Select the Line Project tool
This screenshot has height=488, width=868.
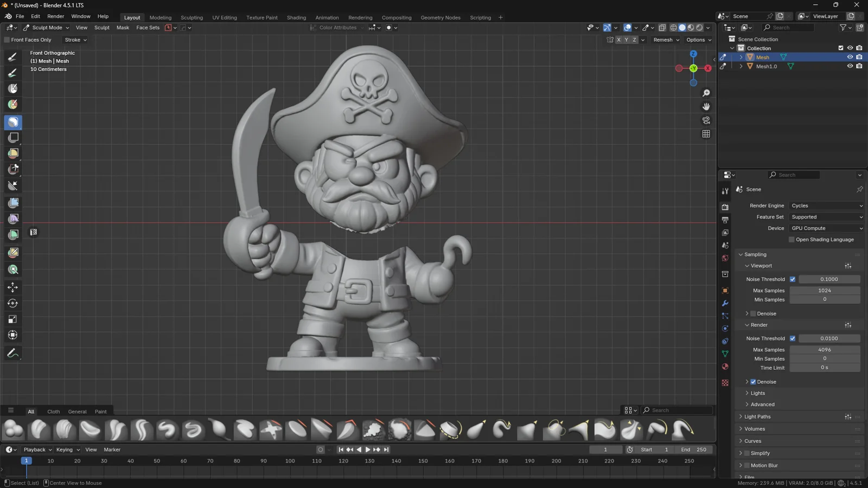[x=13, y=186]
